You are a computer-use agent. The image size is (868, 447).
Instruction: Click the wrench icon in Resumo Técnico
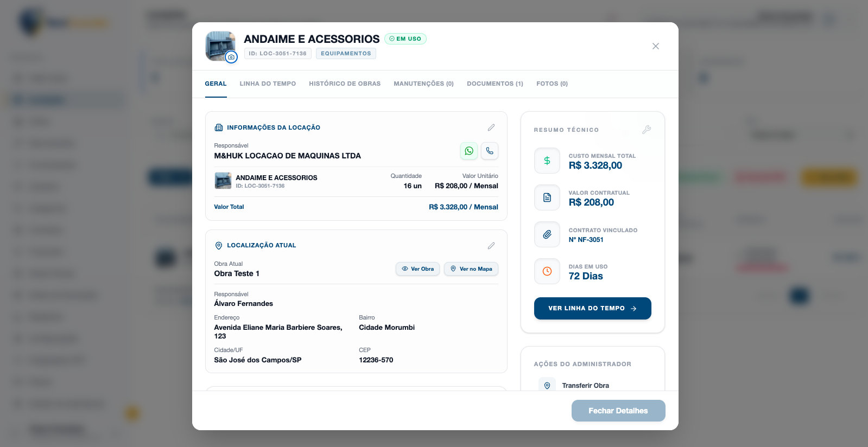point(646,130)
